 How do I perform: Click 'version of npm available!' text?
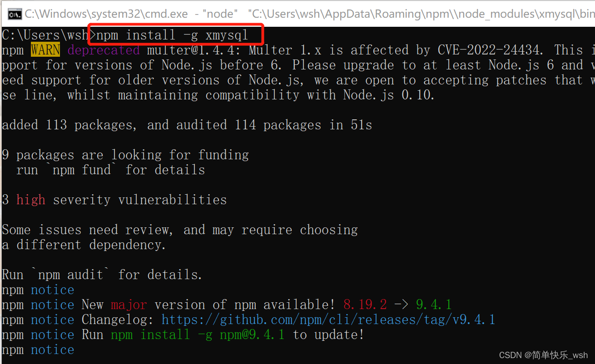(245, 305)
